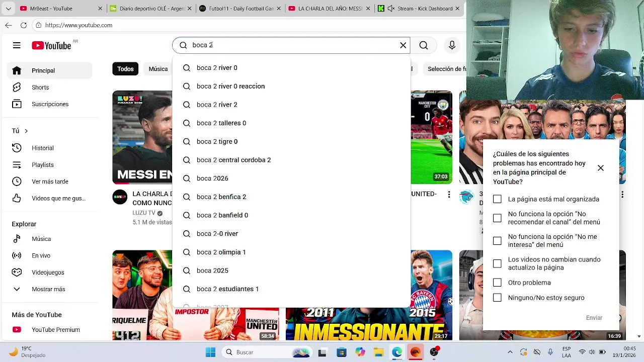
Task: Reload the page in the browser
Action: pos(24,25)
